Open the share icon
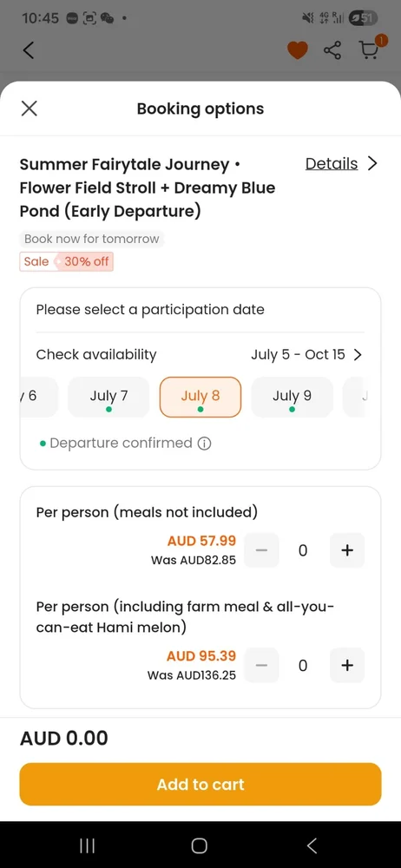Viewport: 401px width, 868px height. [x=332, y=51]
